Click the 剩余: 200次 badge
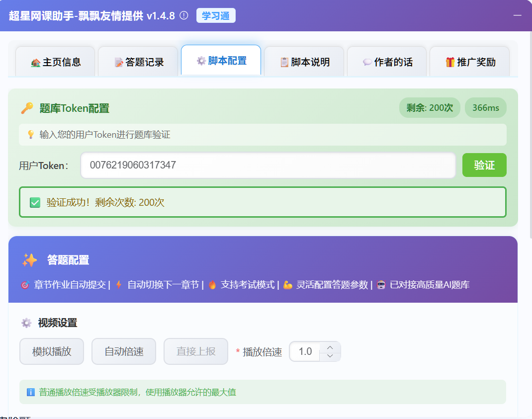This screenshot has height=419, width=532. coord(430,107)
